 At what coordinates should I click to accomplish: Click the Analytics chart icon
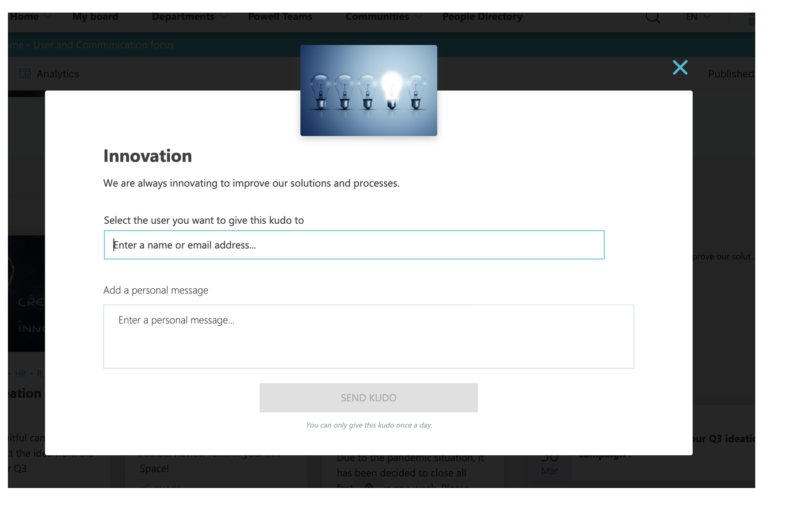[25, 73]
